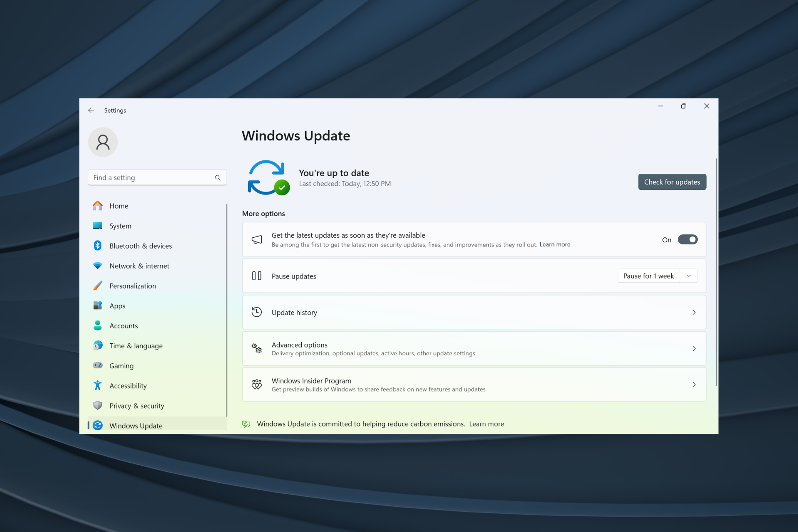798x532 pixels.
Task: Click the main content vertical scrollbar
Action: 716,272
